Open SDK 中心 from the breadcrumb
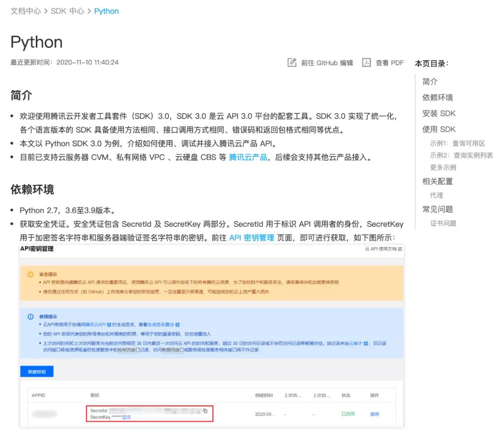504x433 pixels. [67, 11]
